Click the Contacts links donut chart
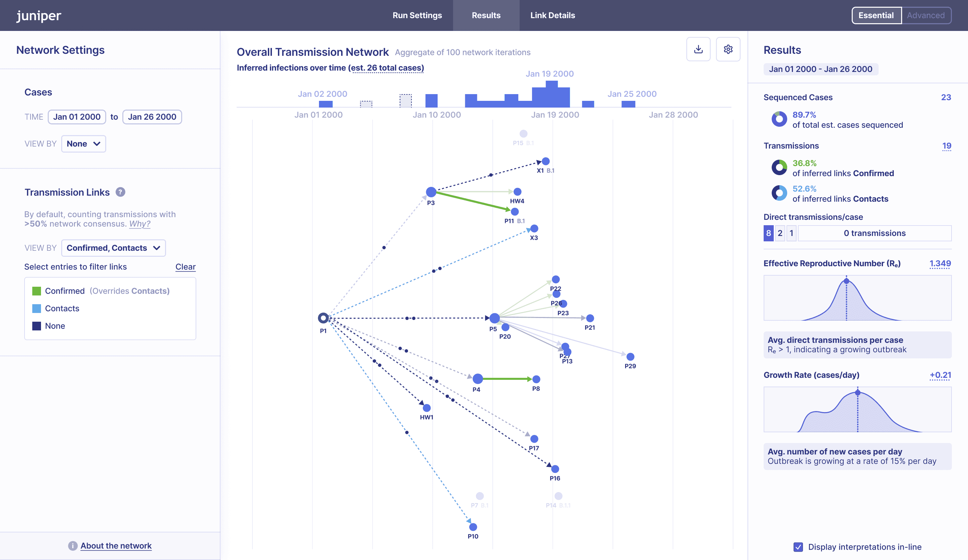 tap(779, 193)
